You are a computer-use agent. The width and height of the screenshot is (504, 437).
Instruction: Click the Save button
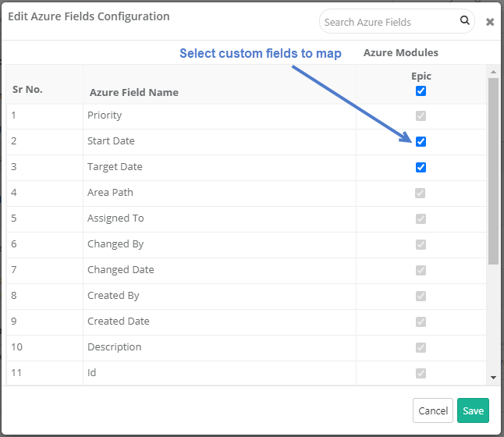click(x=473, y=410)
